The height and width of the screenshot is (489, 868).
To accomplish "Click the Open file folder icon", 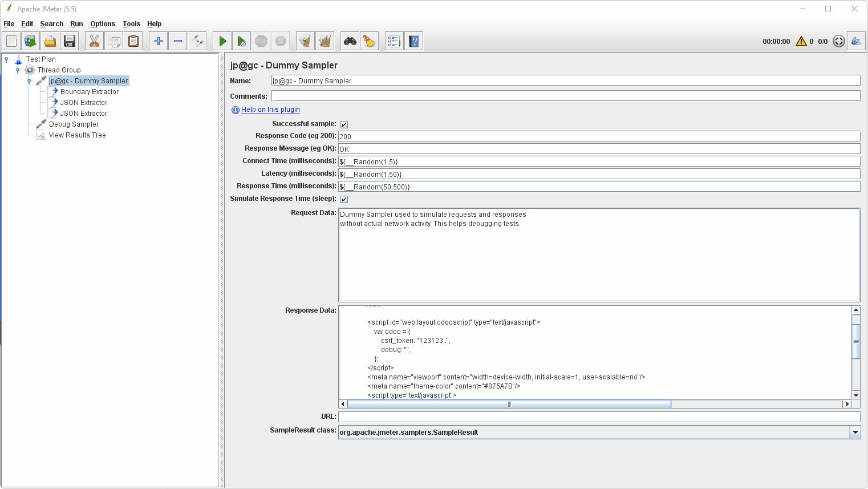I will click(50, 41).
